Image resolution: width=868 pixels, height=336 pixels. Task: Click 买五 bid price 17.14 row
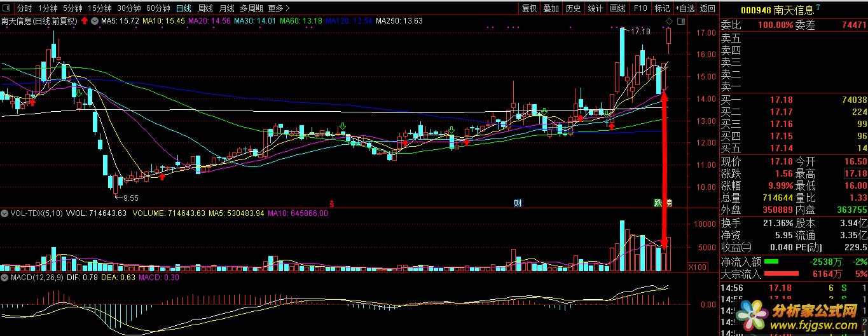point(794,148)
